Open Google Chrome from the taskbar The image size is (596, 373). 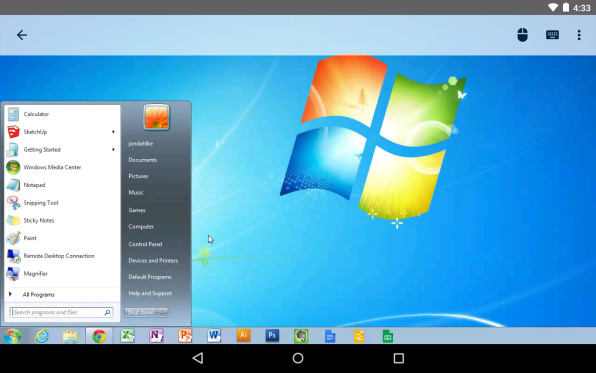click(x=99, y=336)
